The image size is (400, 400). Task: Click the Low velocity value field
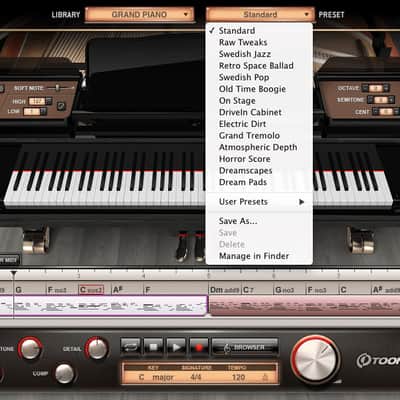coord(32,112)
